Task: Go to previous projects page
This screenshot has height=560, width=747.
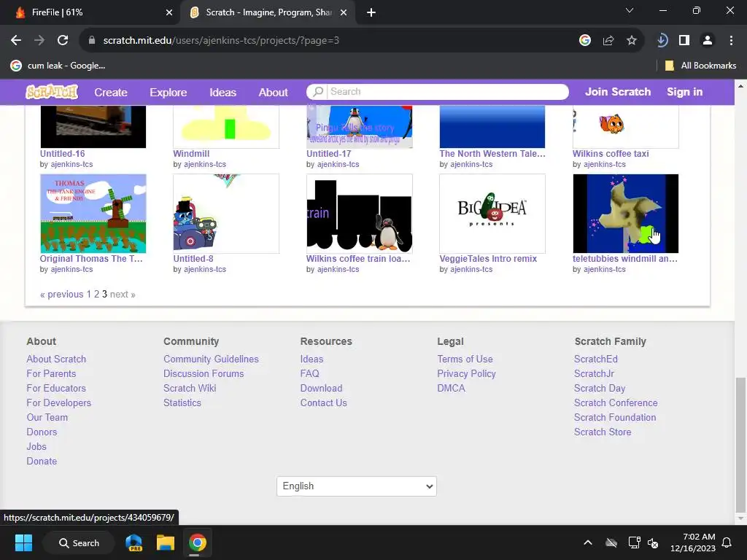Action: tap(62, 295)
